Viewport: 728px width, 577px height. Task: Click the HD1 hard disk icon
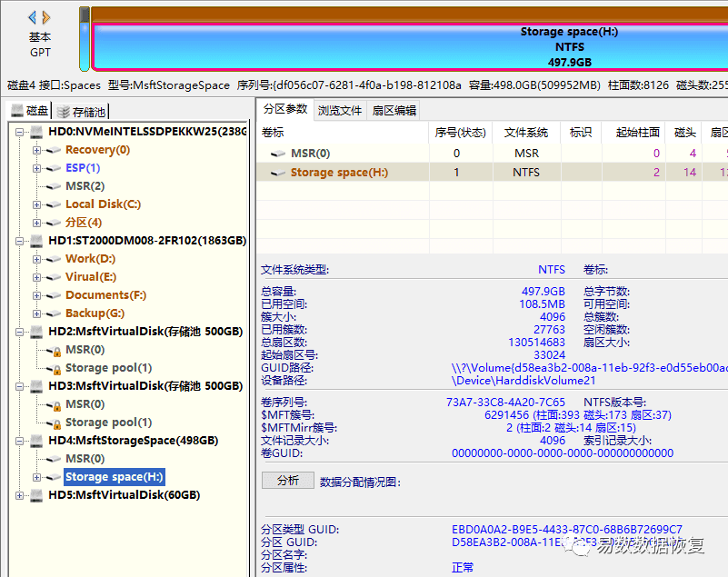pyautogui.click(x=36, y=241)
